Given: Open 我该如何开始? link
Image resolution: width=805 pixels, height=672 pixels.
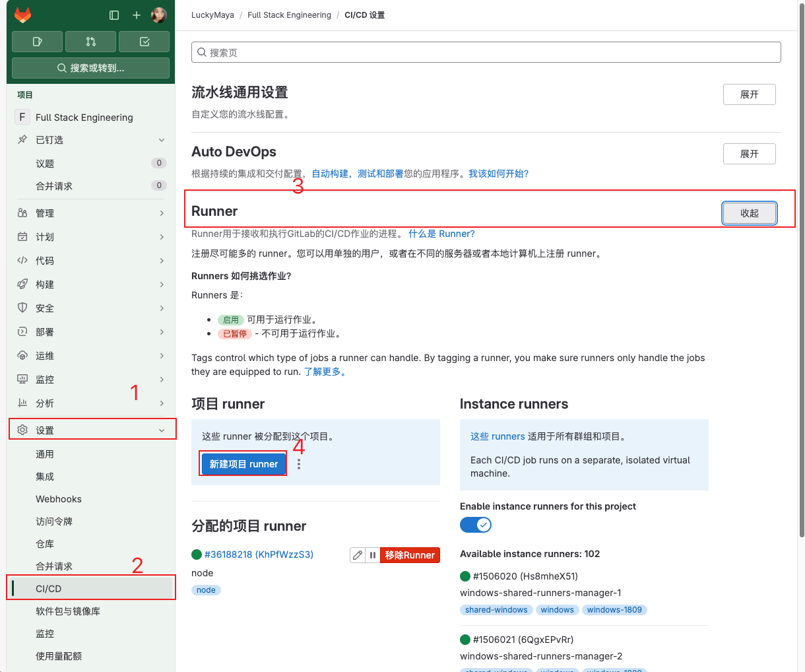Looking at the screenshot, I should pyautogui.click(x=498, y=174).
